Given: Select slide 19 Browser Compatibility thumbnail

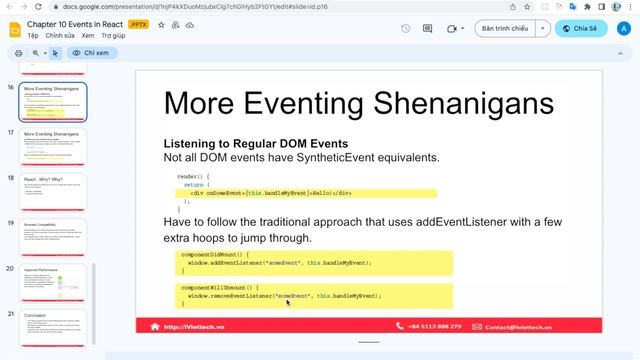Looking at the screenshot, I should click(53, 238).
